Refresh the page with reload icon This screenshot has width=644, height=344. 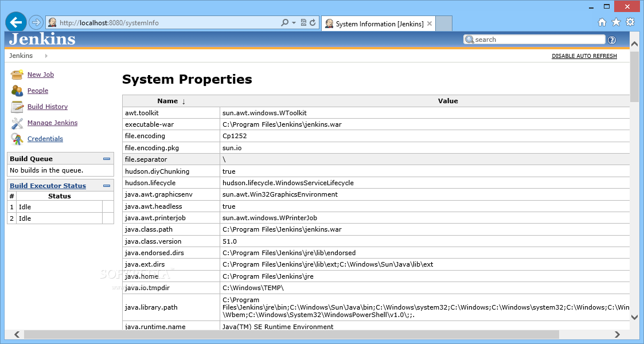click(x=313, y=22)
